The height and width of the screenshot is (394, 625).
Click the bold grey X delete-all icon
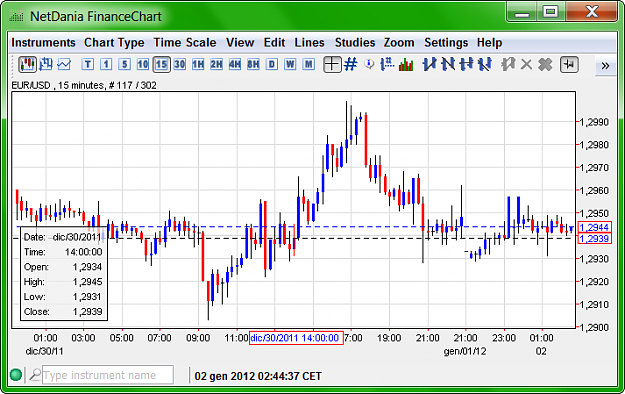[x=545, y=64]
